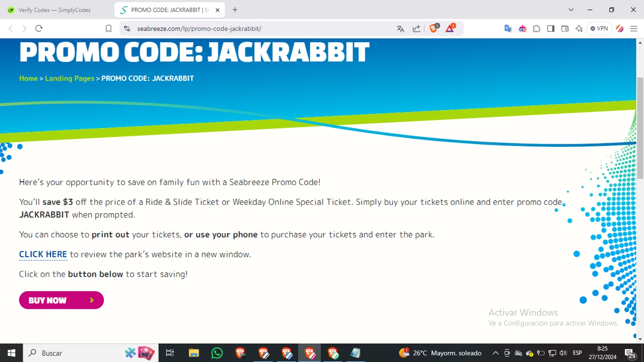644x362 pixels.
Task: Click the "PROMO CODE: JACKRABBIT" heading
Action: coord(194,52)
